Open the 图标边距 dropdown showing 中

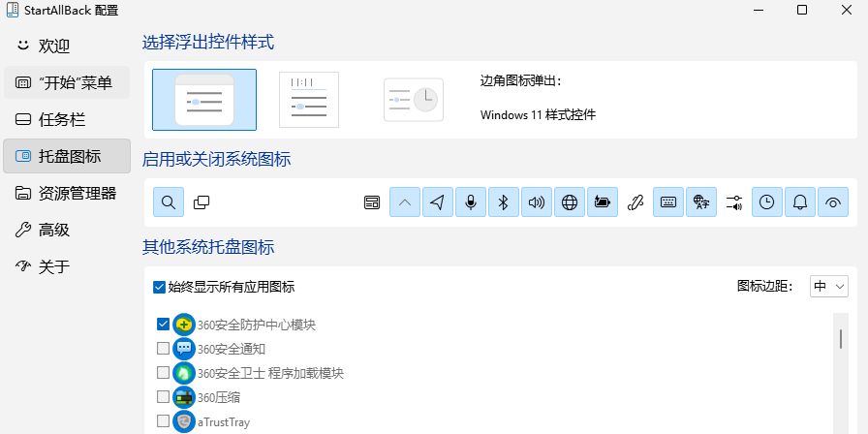828,286
